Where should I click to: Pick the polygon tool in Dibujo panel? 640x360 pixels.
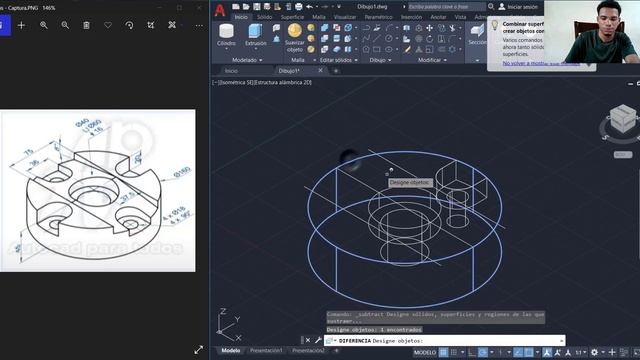[x=366, y=49]
